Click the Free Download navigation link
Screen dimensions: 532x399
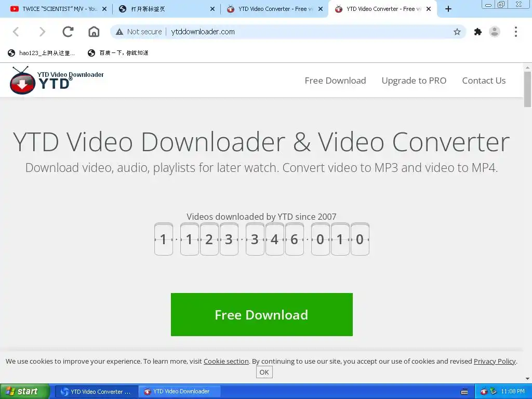pos(335,81)
